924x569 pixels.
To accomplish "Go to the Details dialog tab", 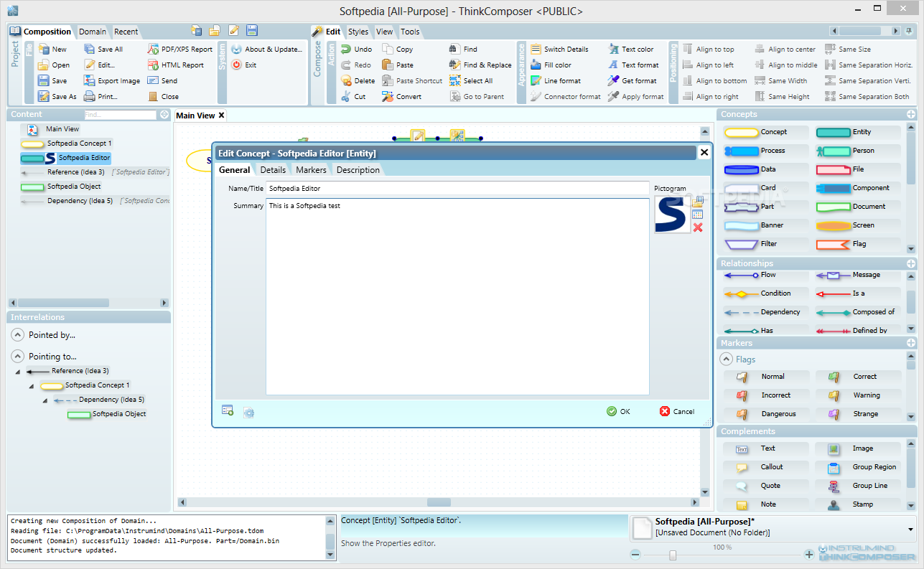I will point(273,170).
